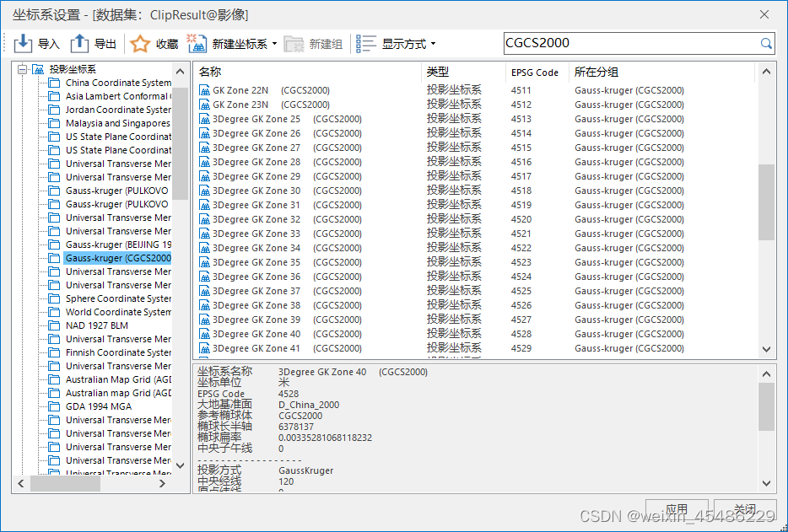The height and width of the screenshot is (532, 788).
Task: Select the 3Degree GK Zone 33 row name
Action: (x=287, y=234)
